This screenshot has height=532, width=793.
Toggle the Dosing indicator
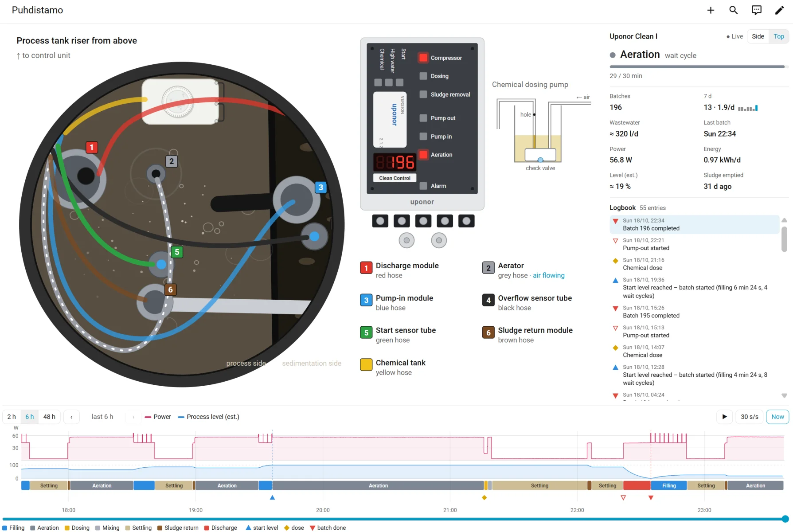(423, 76)
